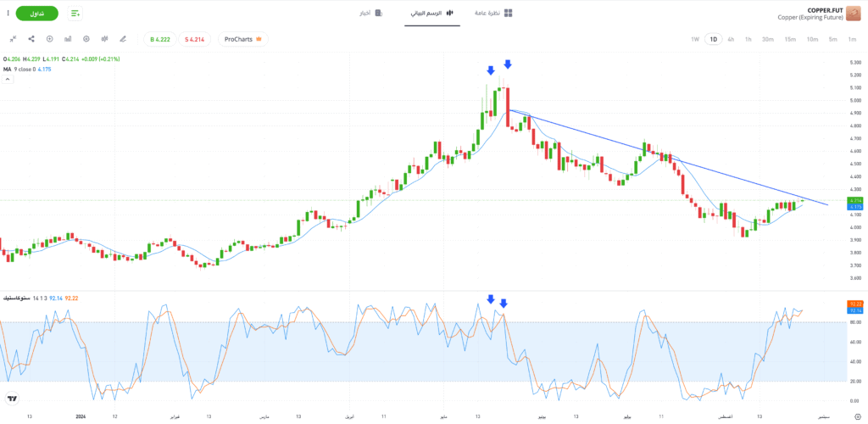Viewport: 868px width, 424px height.
Task: Click green 4.214 current price label
Action: 854,200
